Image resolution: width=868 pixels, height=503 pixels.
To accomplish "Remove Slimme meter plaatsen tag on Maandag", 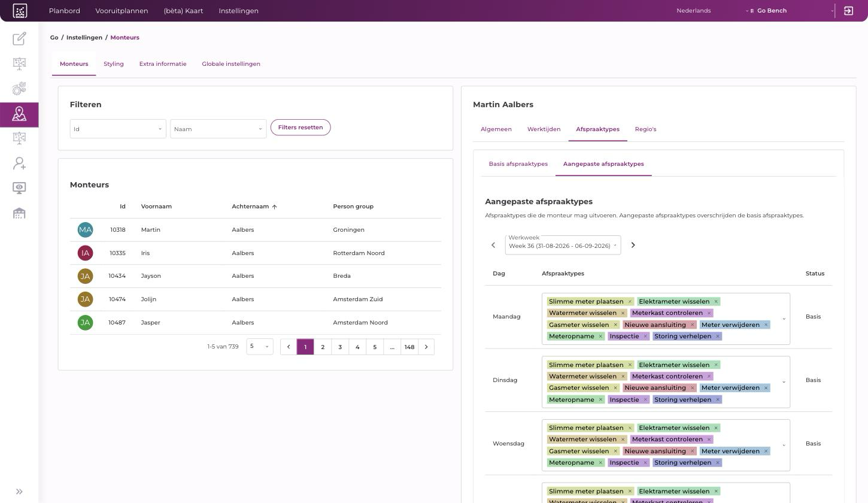I will point(630,301).
